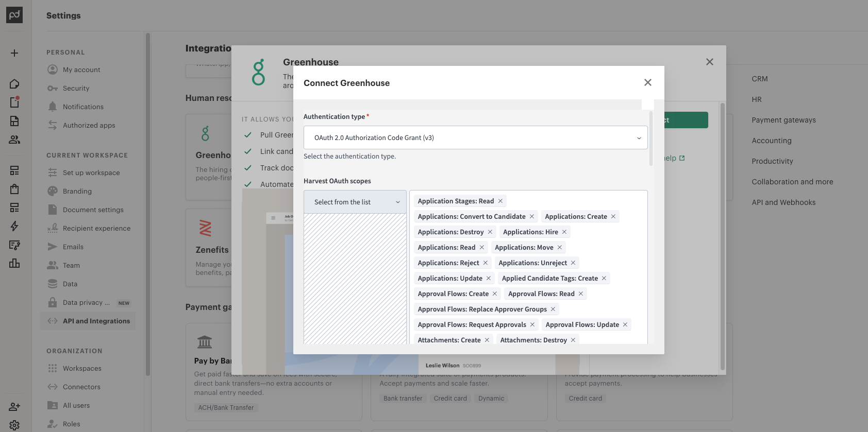Open Notifications settings
This screenshot has width=868, height=432.
coord(83,107)
